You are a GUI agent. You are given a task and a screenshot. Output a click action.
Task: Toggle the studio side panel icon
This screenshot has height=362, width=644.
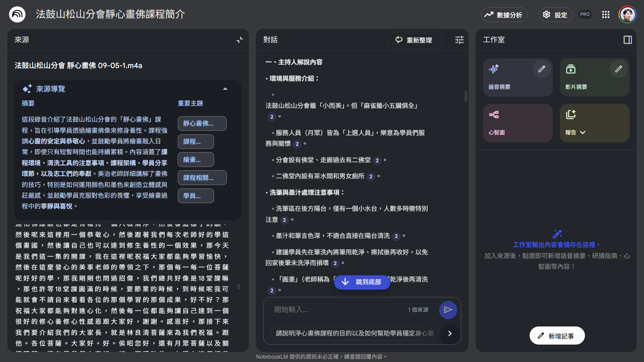pos(628,40)
